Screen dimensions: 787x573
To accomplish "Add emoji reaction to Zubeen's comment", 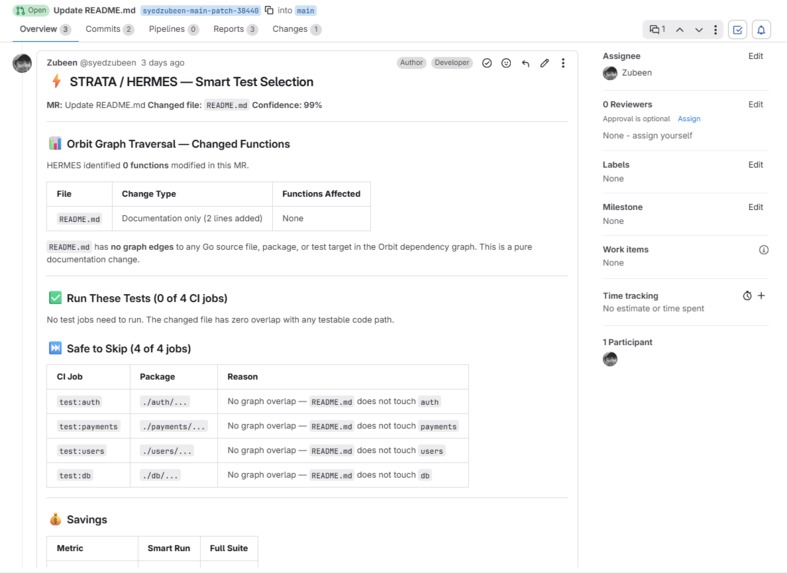I will tap(506, 63).
